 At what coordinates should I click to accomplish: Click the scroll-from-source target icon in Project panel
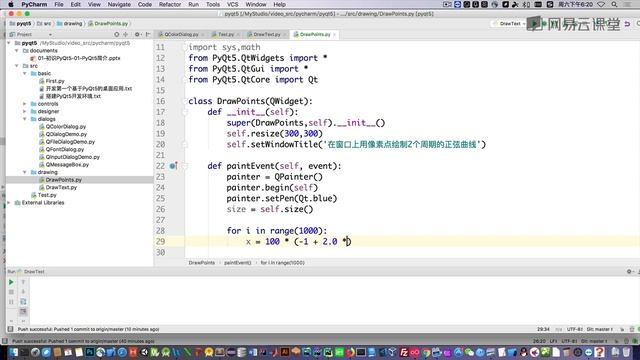(117, 35)
